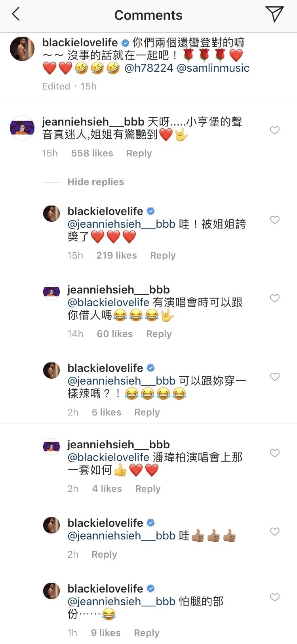Like blackielovelife's reply with 219 likes
297x644 pixels.
pos(275,220)
